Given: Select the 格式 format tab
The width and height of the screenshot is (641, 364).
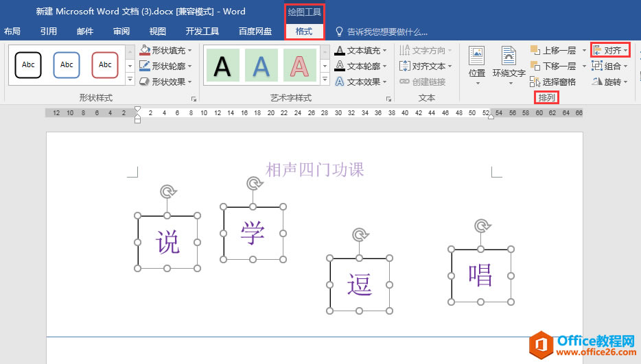Looking at the screenshot, I should (x=304, y=32).
